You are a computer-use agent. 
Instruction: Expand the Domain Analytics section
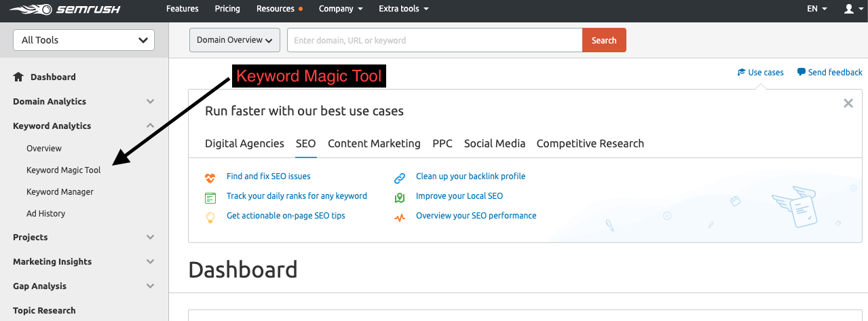click(150, 102)
